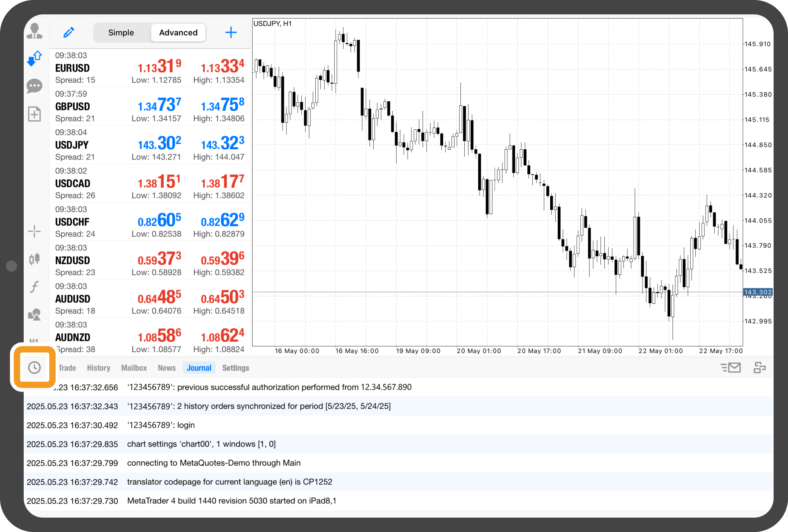Viewport: 788px width, 532px height.
Task: Open the objects shapes icon
Action: pyautogui.click(x=34, y=315)
